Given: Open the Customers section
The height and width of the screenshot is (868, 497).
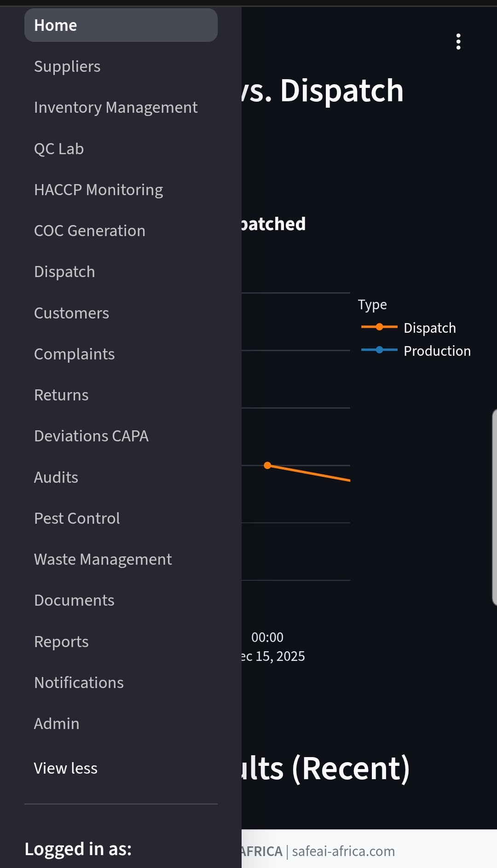Looking at the screenshot, I should (x=71, y=313).
